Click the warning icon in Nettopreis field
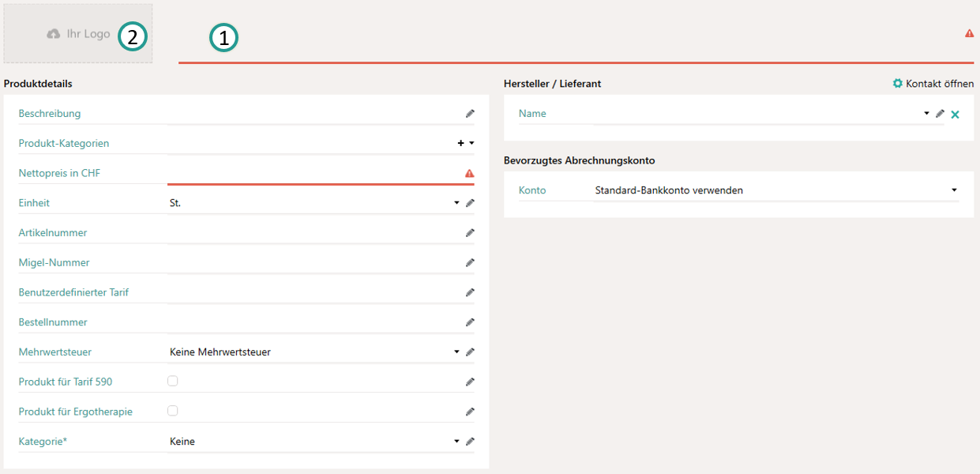The height and width of the screenshot is (474, 980). (x=469, y=173)
